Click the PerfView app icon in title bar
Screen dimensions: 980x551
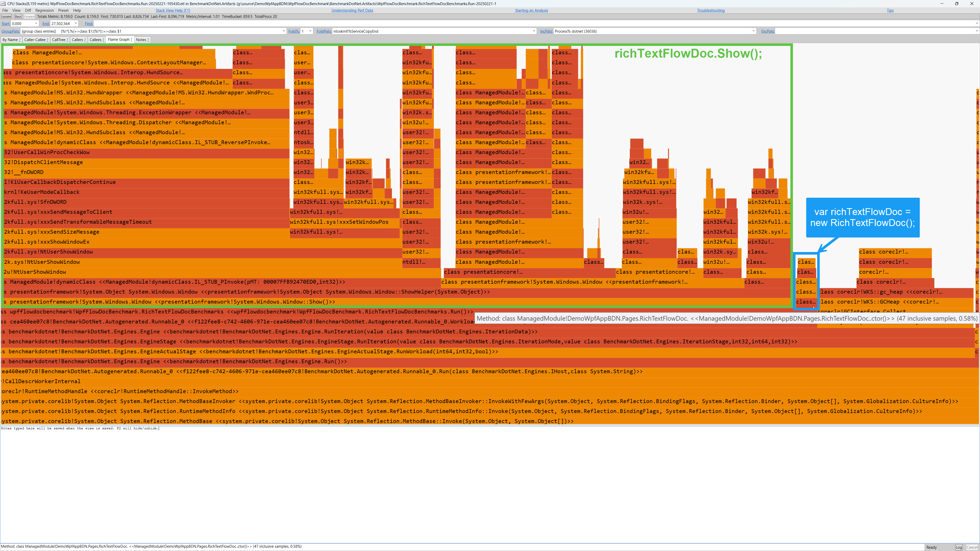click(3, 3)
